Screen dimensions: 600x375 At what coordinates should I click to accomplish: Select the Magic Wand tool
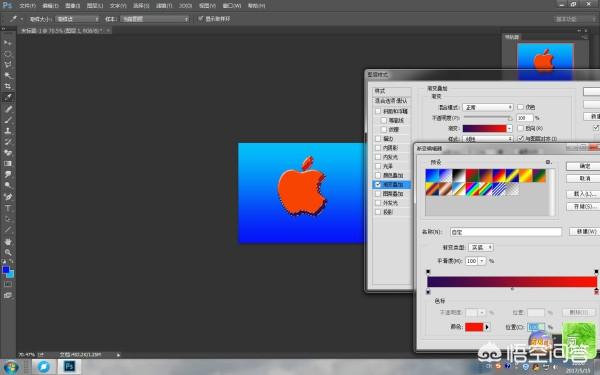coord(8,75)
